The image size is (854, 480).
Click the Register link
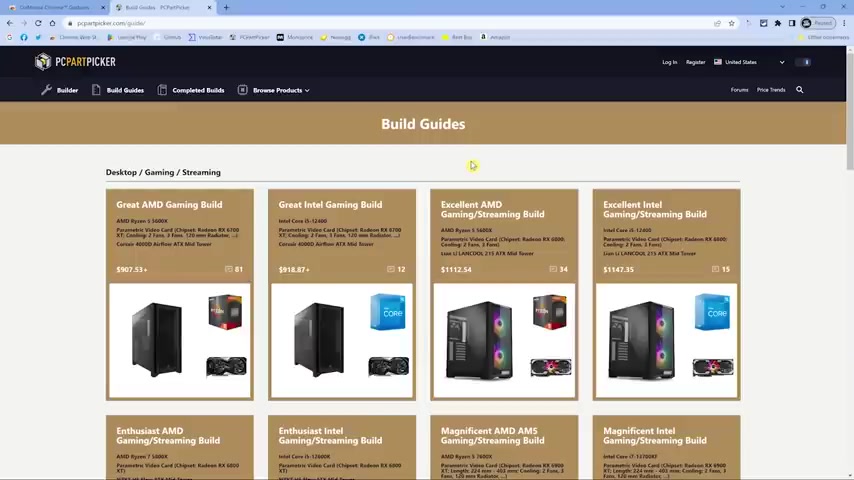point(696,62)
